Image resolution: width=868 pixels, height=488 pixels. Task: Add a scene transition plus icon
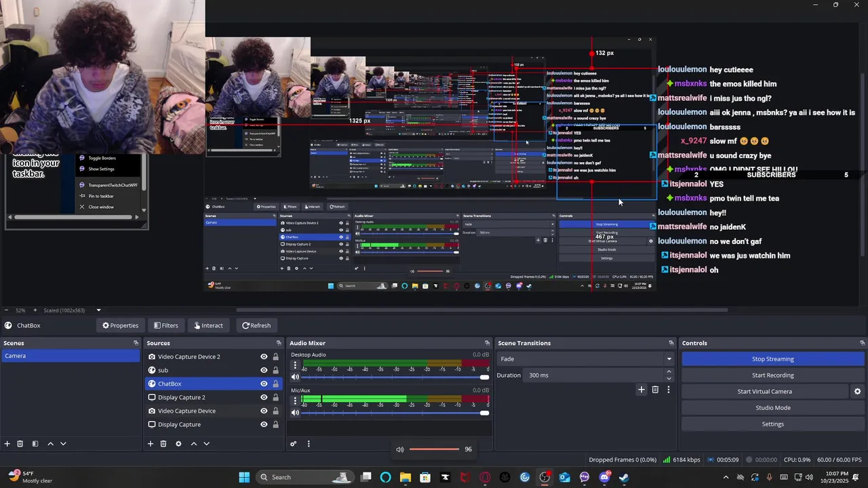(x=642, y=390)
